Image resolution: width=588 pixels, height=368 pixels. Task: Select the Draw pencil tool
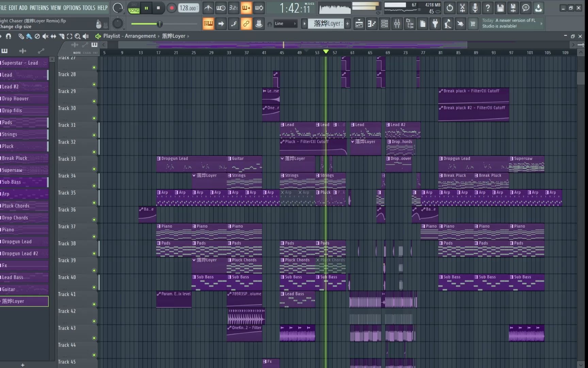[21, 36]
